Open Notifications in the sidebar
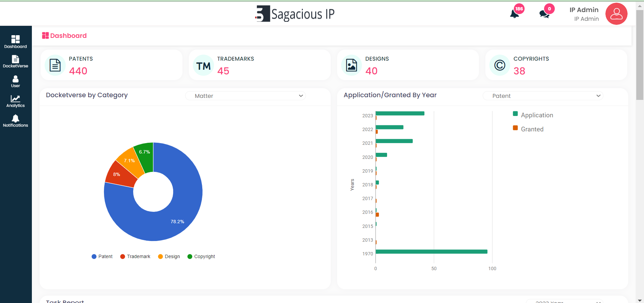Screen dimensions: 644x303 coord(15,121)
